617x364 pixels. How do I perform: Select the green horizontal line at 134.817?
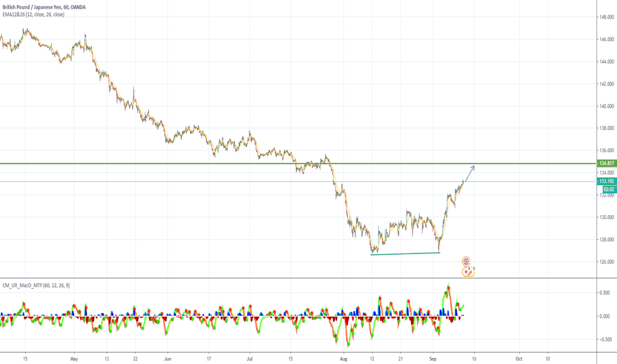point(299,163)
